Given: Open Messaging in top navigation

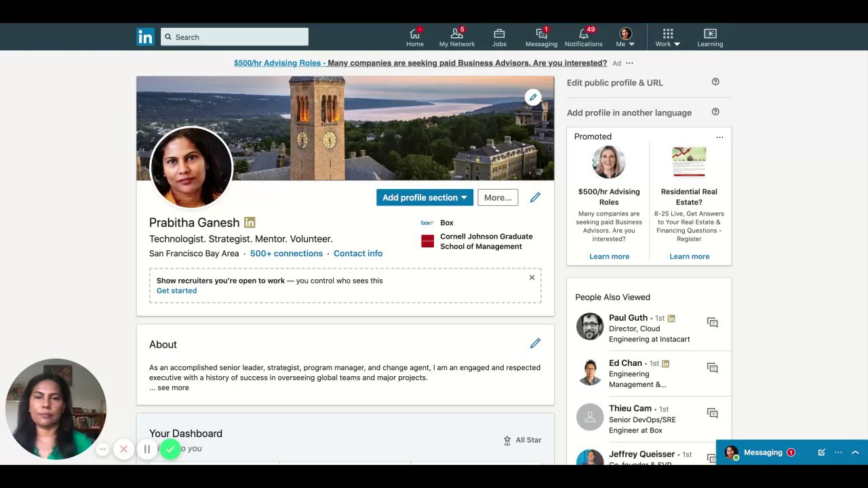Looking at the screenshot, I should pyautogui.click(x=541, y=37).
